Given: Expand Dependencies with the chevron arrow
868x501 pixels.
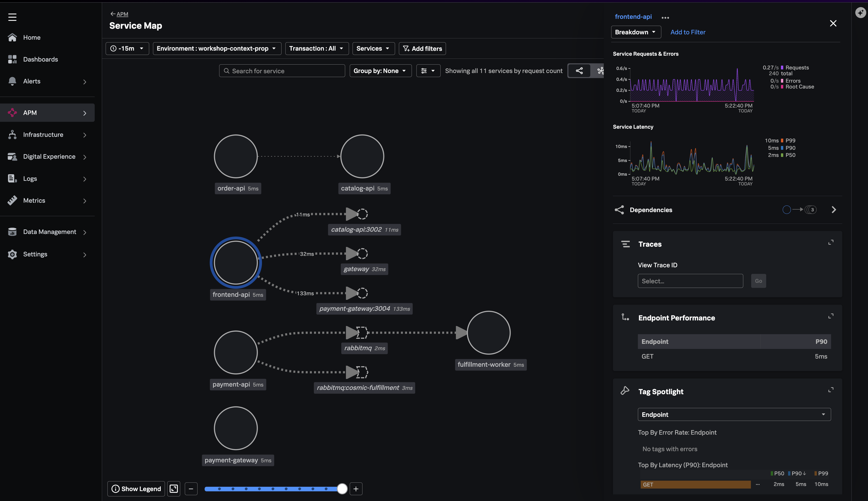Looking at the screenshot, I should coord(834,210).
